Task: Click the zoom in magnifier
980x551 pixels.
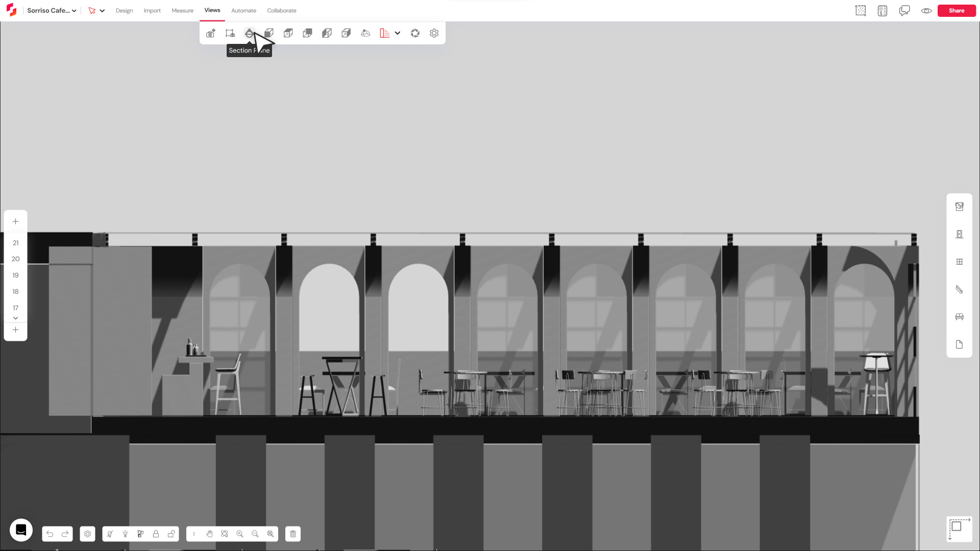Action: point(240,534)
